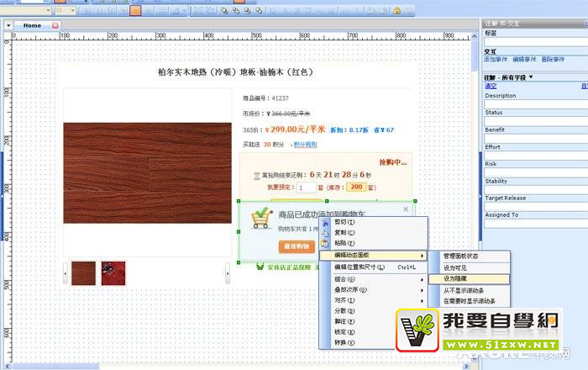Viewport: 588px width, 370px height.
Task: Click the copy icon in context menu
Action: [325, 233]
